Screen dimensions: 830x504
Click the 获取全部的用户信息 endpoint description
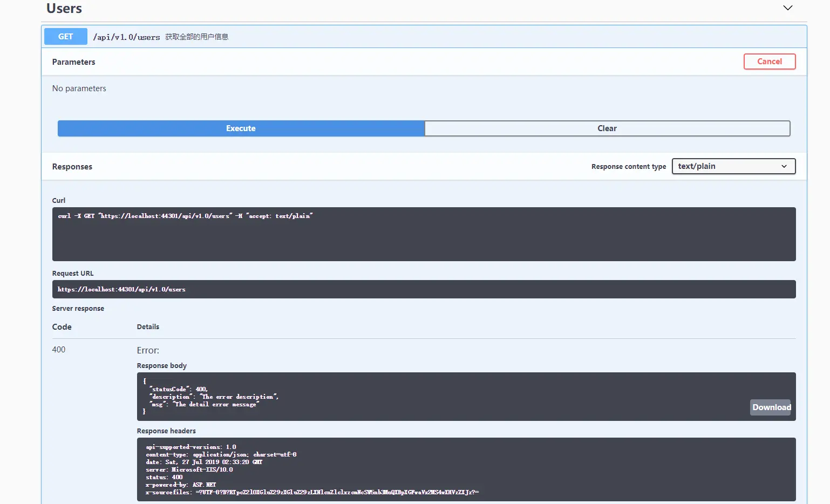(x=197, y=37)
